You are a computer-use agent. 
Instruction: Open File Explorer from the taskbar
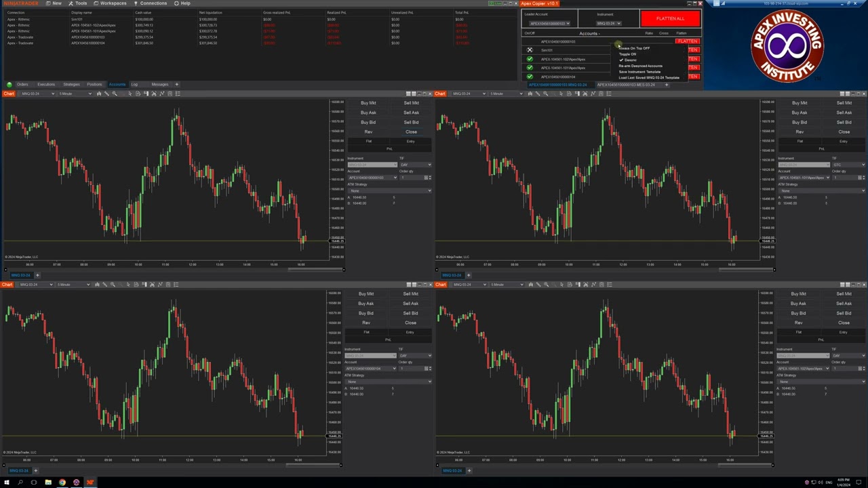[48, 483]
